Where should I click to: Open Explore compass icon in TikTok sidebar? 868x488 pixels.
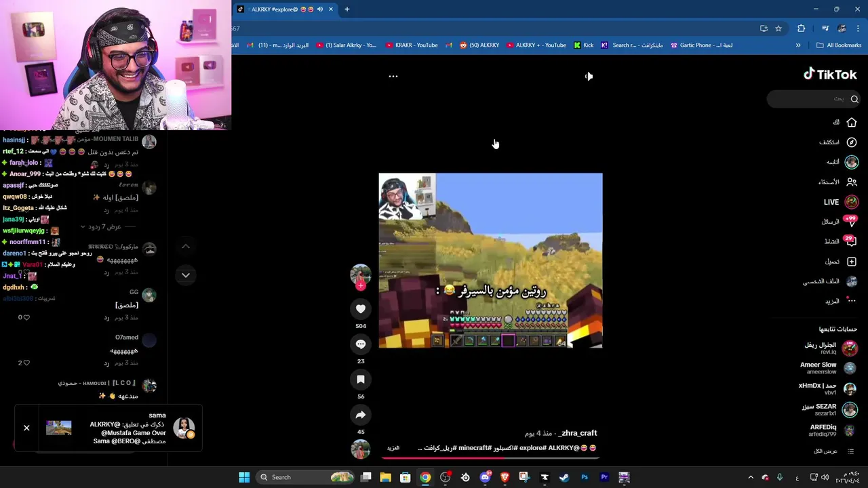point(852,142)
